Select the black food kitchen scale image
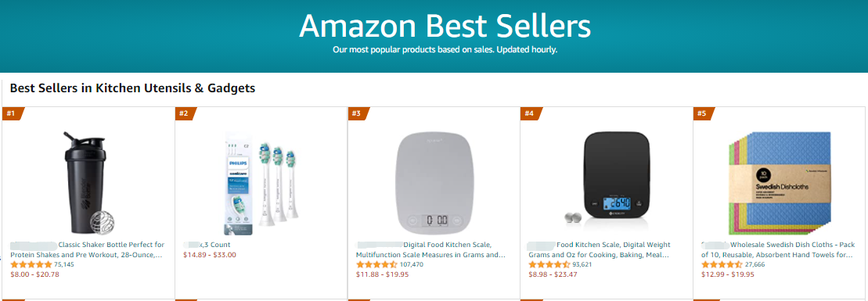Viewport: 868px width, 301px height. point(607,184)
